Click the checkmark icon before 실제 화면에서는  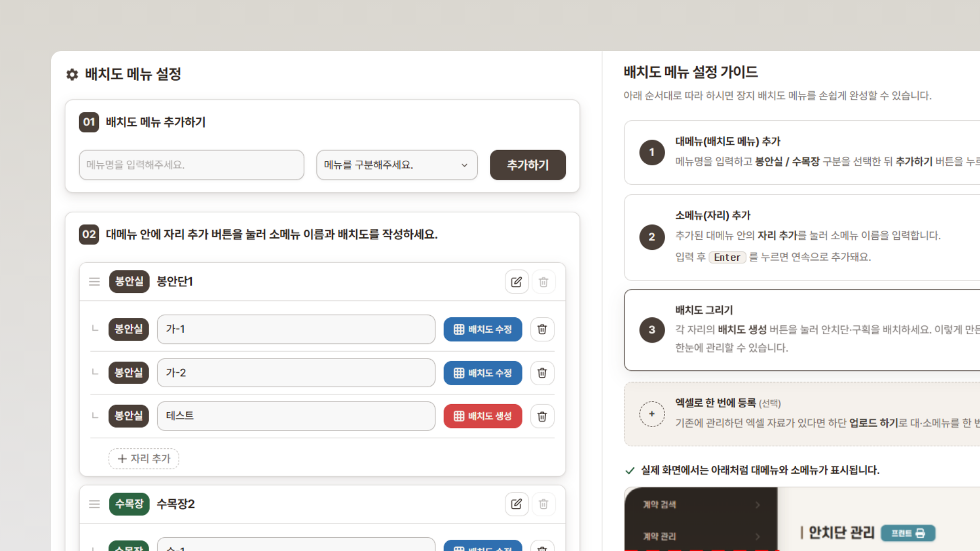click(x=630, y=470)
